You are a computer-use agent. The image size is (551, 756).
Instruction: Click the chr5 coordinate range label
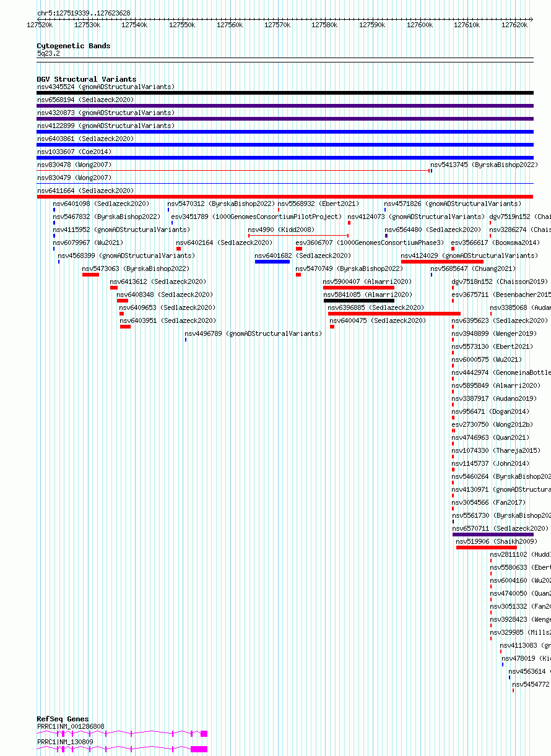[x=84, y=12]
